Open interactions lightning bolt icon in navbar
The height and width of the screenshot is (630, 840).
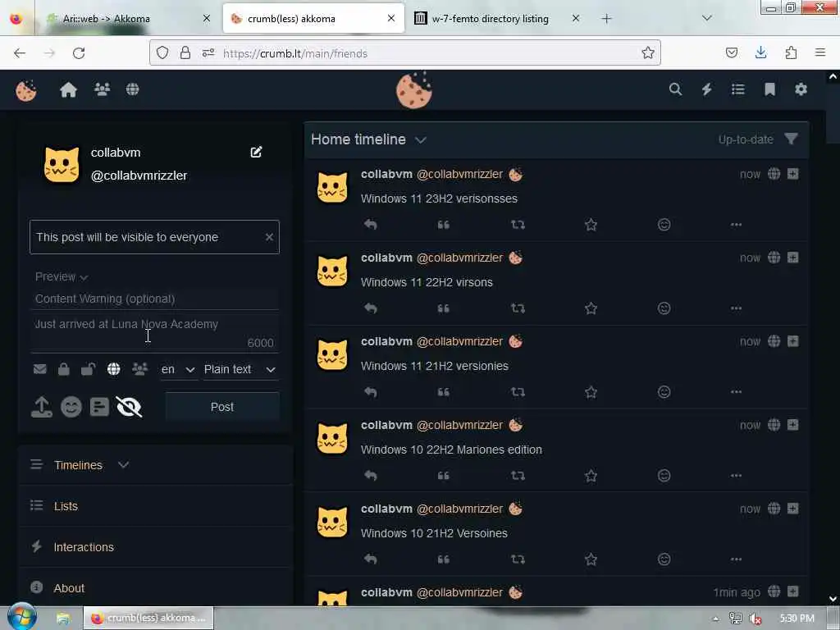tap(706, 89)
